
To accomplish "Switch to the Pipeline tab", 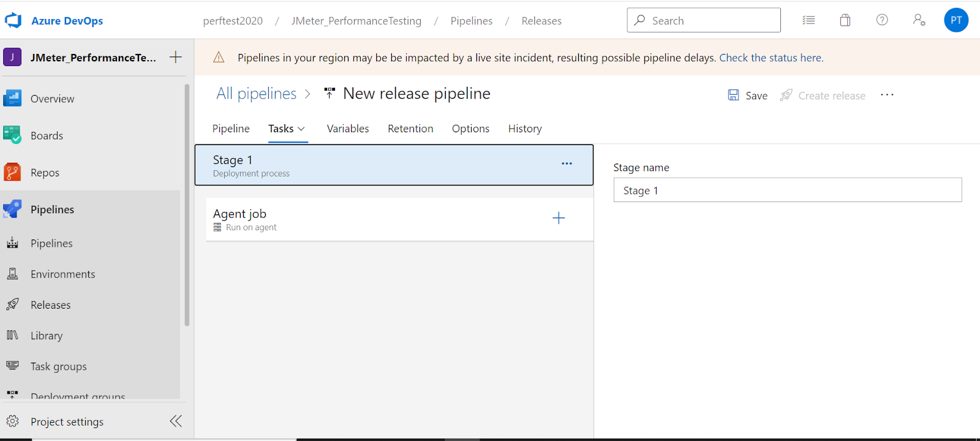I will click(231, 129).
